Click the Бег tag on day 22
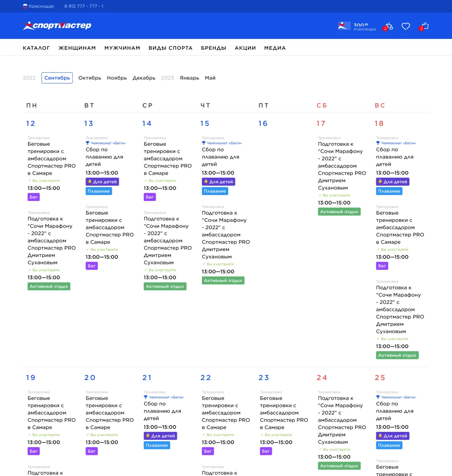 [208, 451]
